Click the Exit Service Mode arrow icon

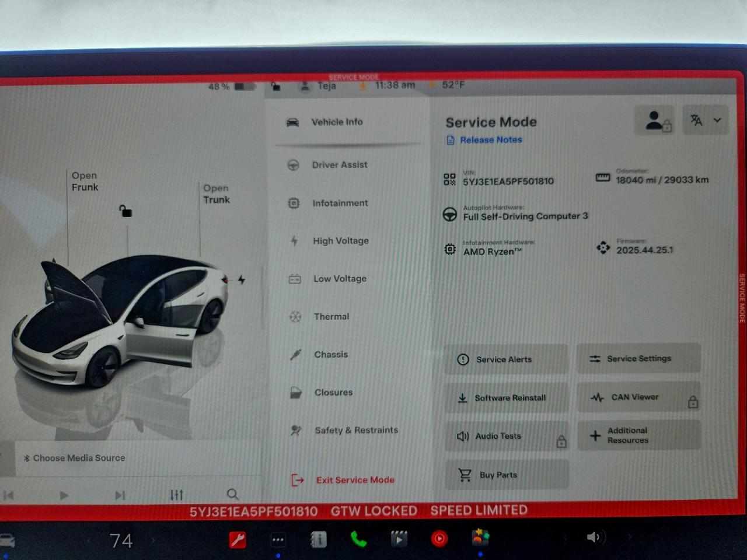(x=298, y=481)
